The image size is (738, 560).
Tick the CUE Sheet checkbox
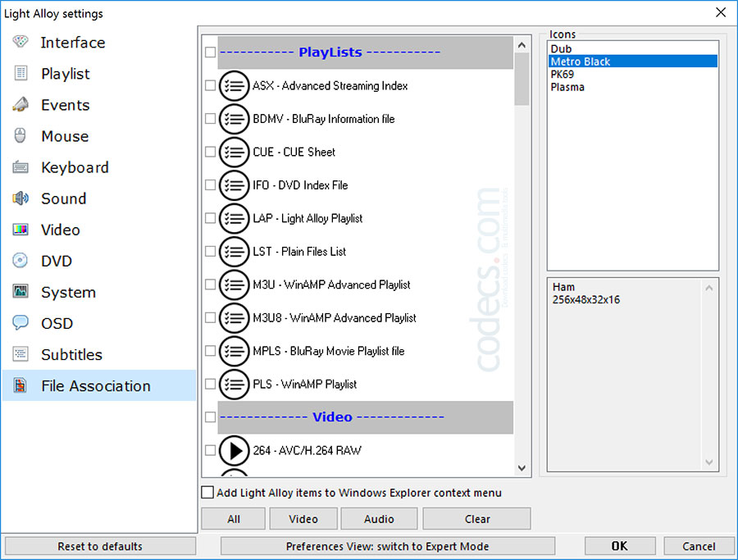(211, 152)
